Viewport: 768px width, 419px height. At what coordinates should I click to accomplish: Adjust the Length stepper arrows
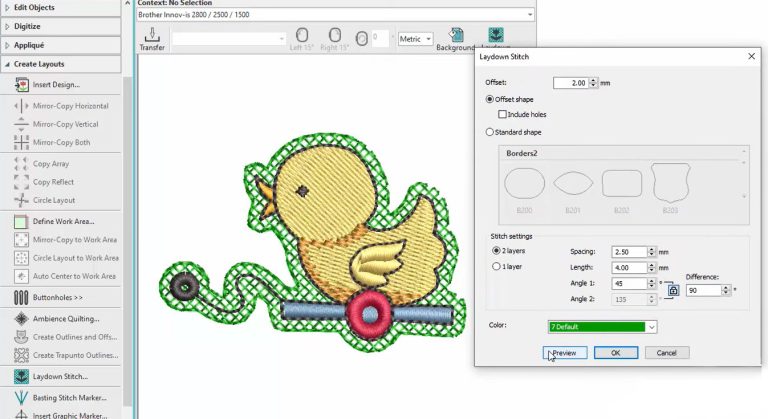[x=651, y=268]
